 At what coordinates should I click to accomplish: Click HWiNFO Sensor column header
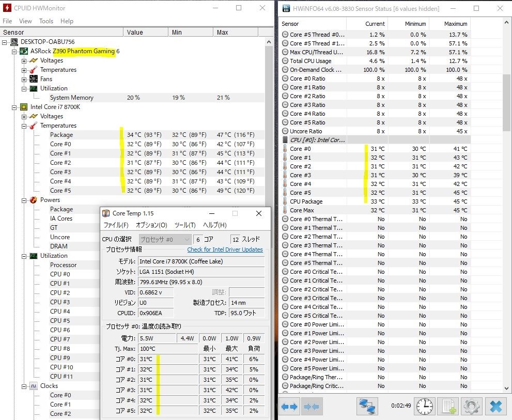(x=313, y=24)
